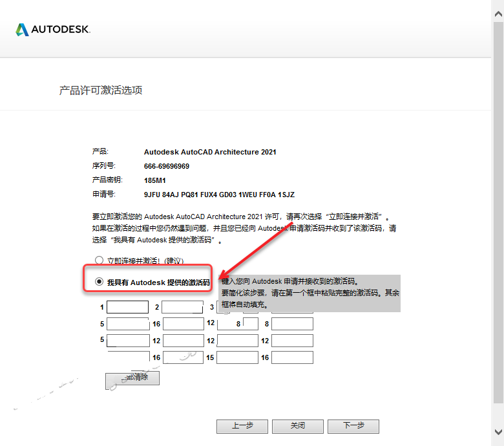The image size is (504, 446).
Task: Proceed with the 下一步 button
Action: point(353,426)
